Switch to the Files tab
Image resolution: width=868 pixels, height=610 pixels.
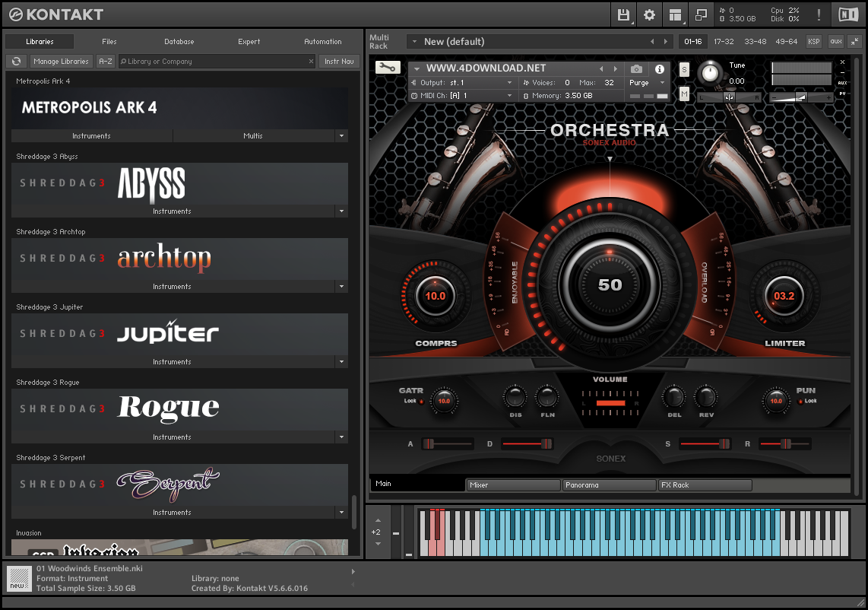point(109,42)
